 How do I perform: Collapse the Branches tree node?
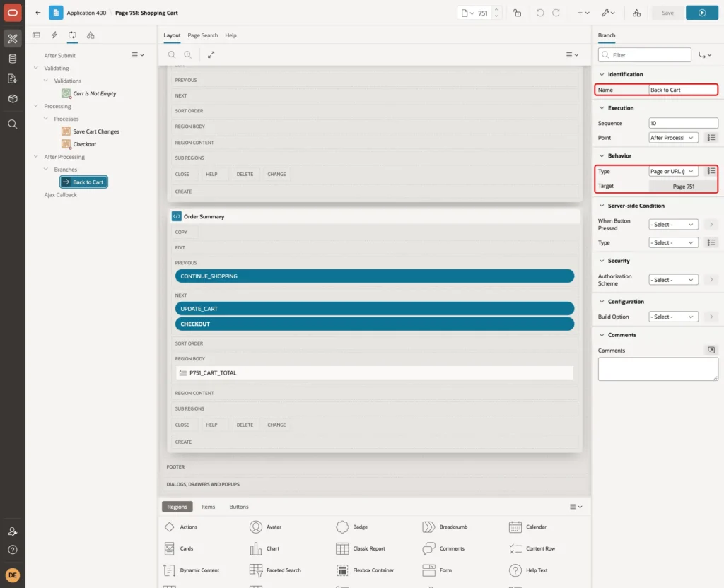46,170
